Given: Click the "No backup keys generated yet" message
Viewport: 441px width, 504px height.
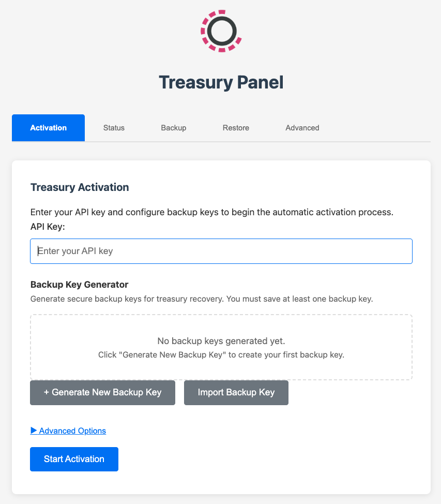Looking at the screenshot, I should coord(221,341).
